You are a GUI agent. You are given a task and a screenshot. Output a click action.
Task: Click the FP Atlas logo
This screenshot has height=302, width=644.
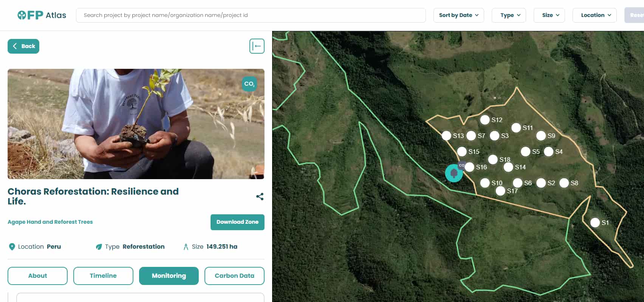point(42,15)
